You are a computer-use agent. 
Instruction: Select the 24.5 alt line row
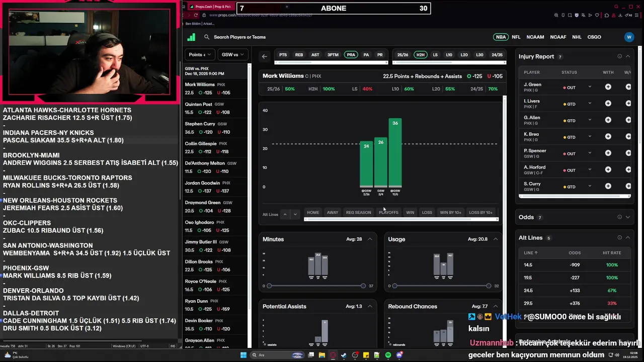click(575, 291)
